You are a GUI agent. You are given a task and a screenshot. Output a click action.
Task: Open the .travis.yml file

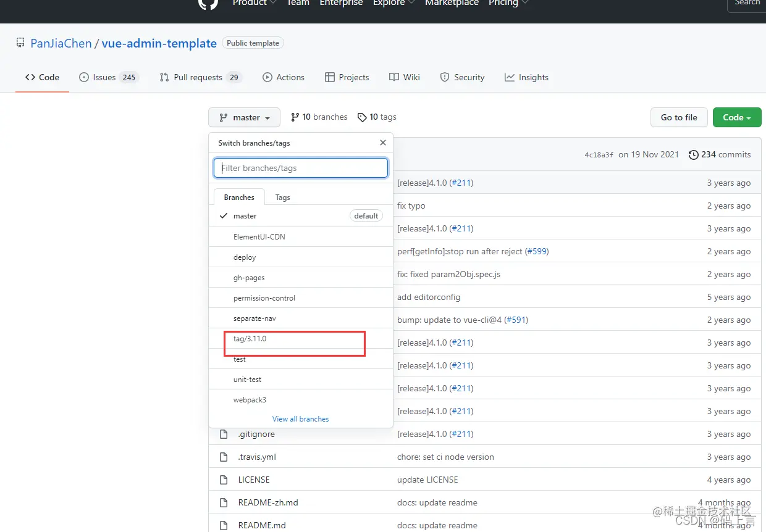point(257,457)
